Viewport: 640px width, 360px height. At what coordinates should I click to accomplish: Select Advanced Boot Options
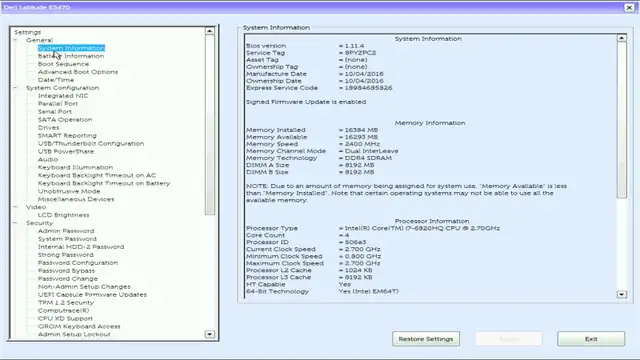point(78,72)
